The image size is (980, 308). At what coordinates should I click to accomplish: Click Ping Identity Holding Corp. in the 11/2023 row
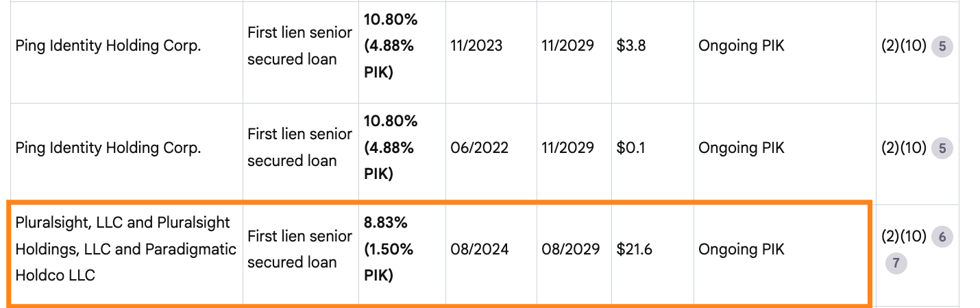coord(108,46)
